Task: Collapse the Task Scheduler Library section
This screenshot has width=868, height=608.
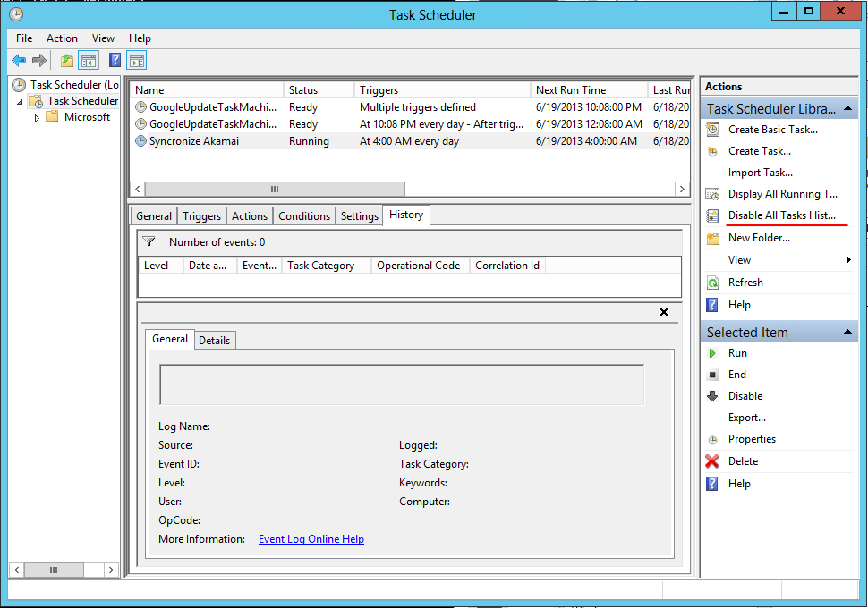Action: pyautogui.click(x=847, y=109)
